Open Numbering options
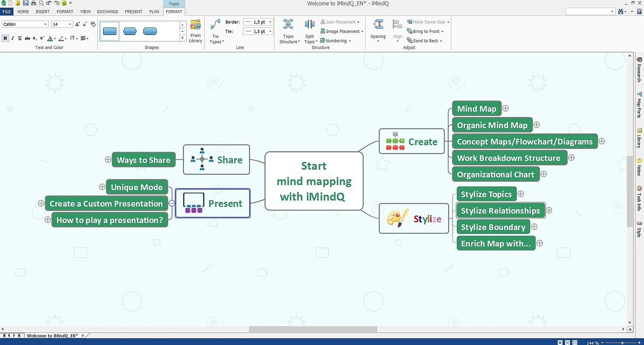The width and height of the screenshot is (644, 345). tap(336, 41)
